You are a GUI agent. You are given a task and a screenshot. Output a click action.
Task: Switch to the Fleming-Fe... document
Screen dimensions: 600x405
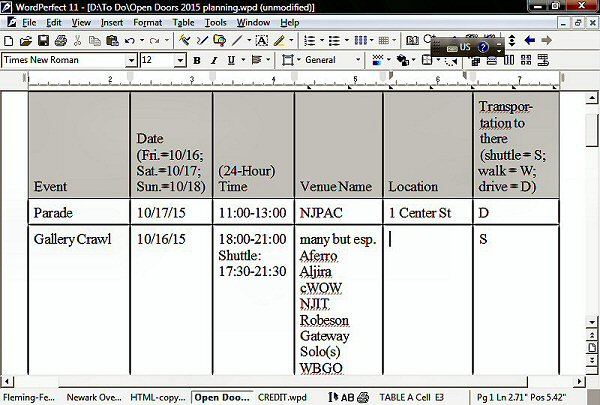(29, 397)
